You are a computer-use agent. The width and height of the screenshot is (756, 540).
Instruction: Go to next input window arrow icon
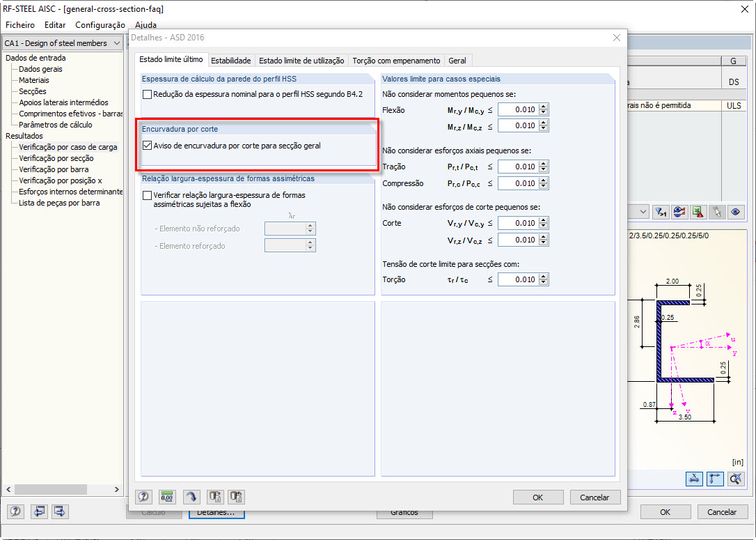[60, 511]
